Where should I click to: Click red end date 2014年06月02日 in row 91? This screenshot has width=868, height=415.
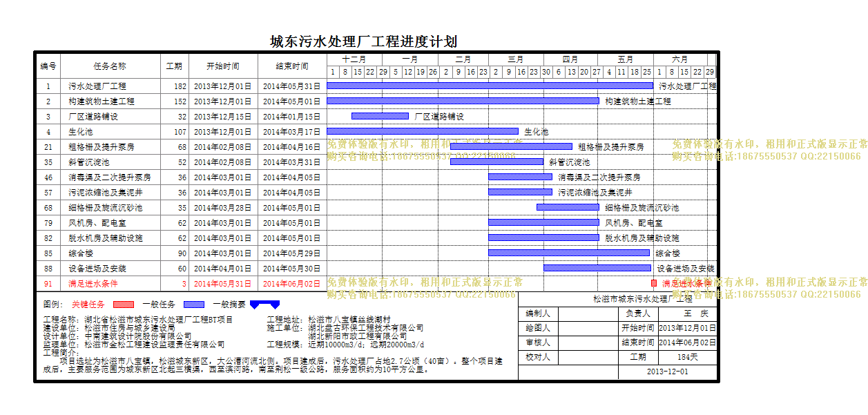[292, 284]
